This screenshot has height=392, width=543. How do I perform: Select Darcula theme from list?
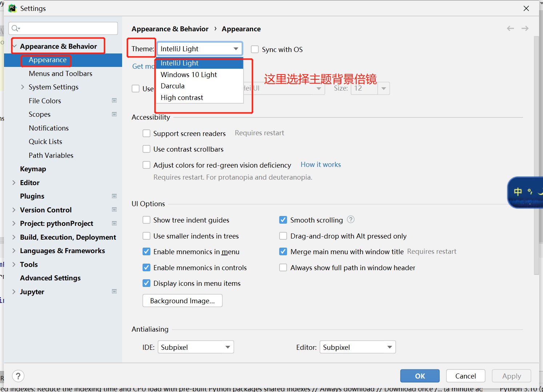pyautogui.click(x=200, y=86)
